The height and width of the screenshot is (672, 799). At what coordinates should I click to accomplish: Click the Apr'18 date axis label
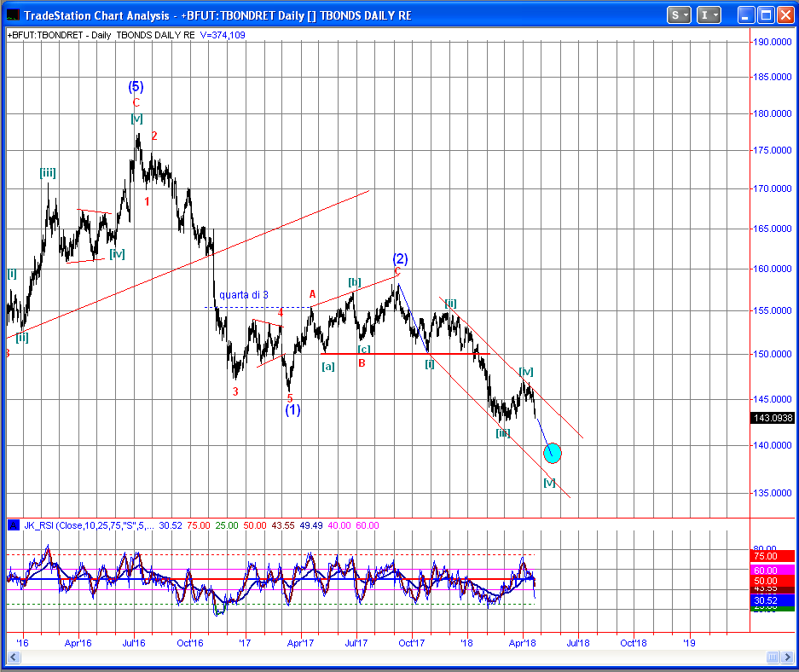tap(523, 643)
